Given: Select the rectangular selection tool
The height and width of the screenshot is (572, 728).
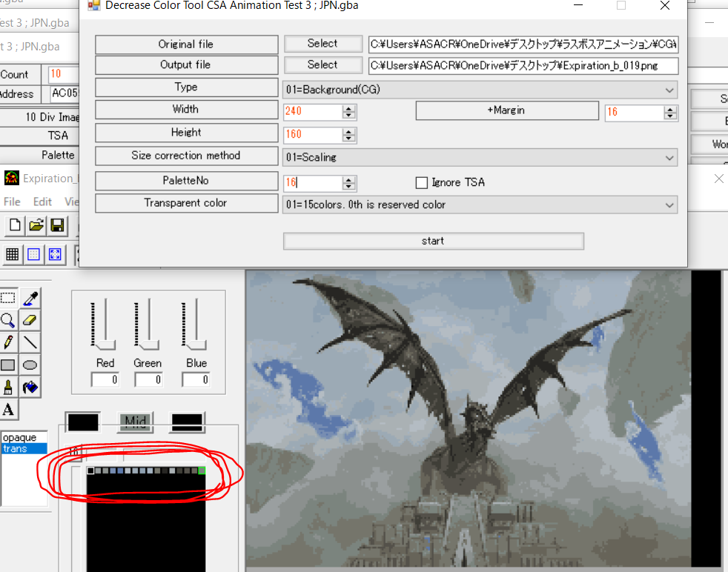Looking at the screenshot, I should tap(9, 298).
